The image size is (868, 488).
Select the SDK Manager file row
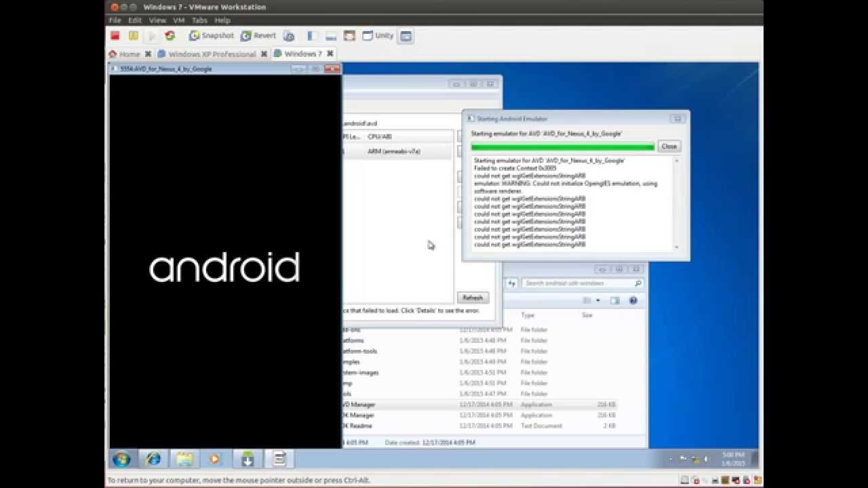pyautogui.click(x=480, y=415)
